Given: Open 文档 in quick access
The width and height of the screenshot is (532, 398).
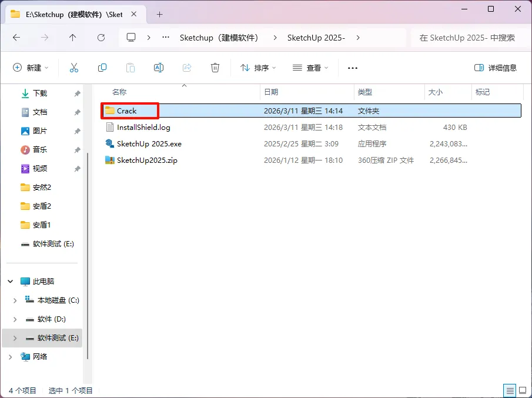Looking at the screenshot, I should (x=40, y=112).
